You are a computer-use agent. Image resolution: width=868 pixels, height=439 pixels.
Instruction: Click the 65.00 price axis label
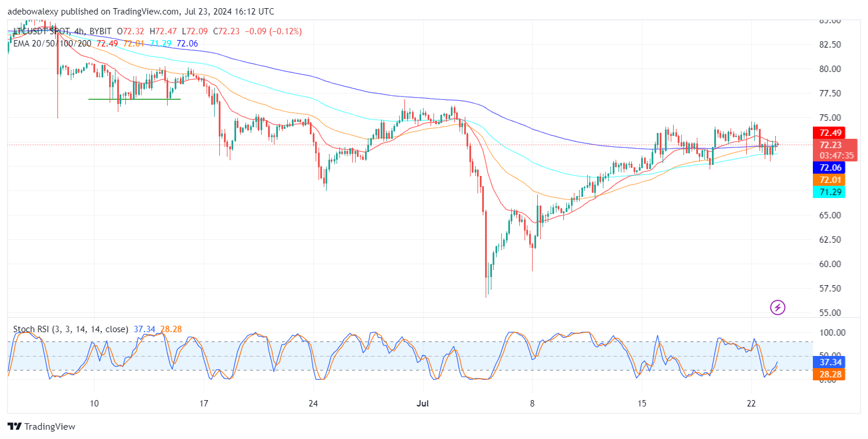pos(830,215)
